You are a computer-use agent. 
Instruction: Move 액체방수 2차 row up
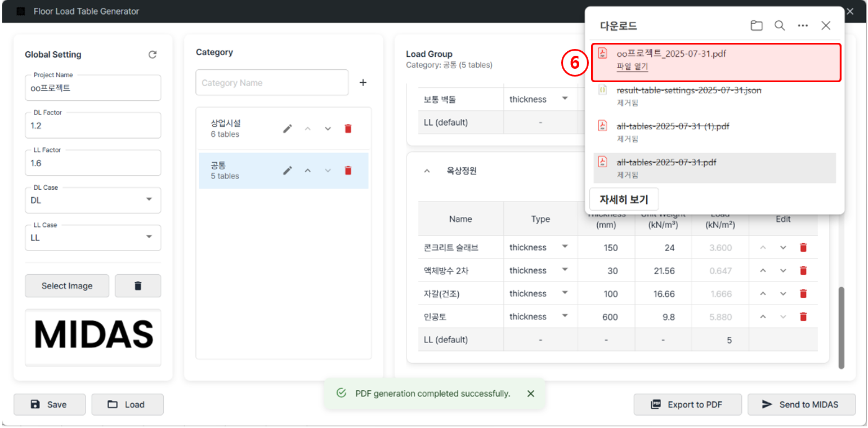pos(763,270)
